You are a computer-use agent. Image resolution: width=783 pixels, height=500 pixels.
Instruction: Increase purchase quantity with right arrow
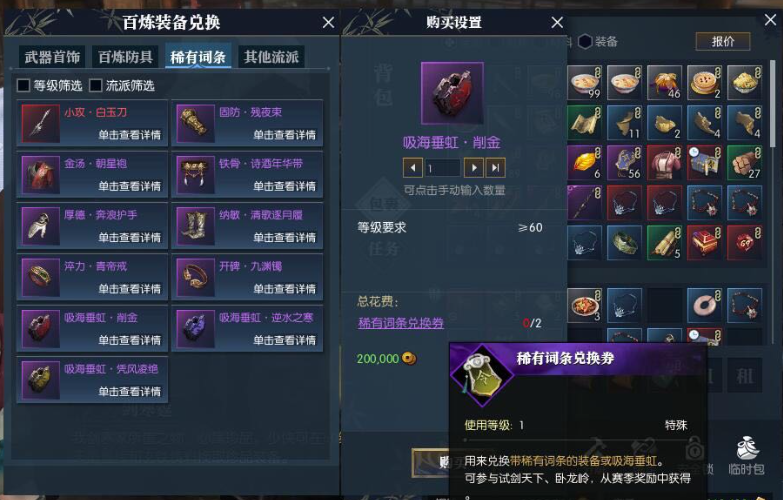point(473,168)
